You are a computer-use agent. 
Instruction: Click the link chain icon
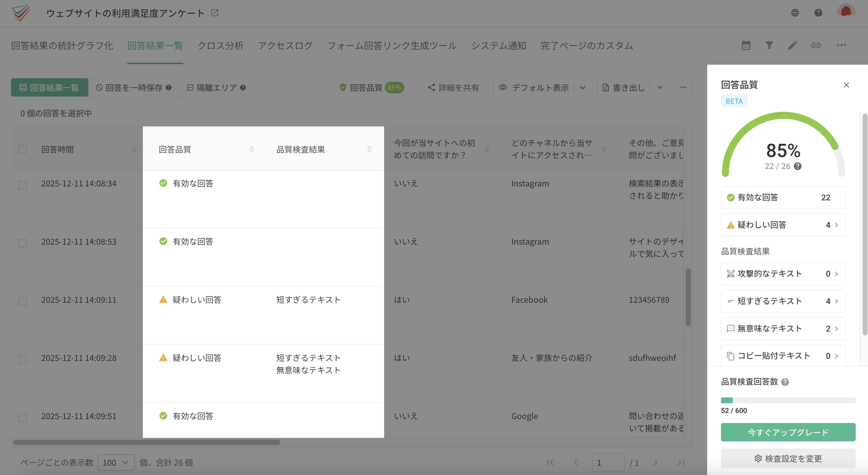816,45
